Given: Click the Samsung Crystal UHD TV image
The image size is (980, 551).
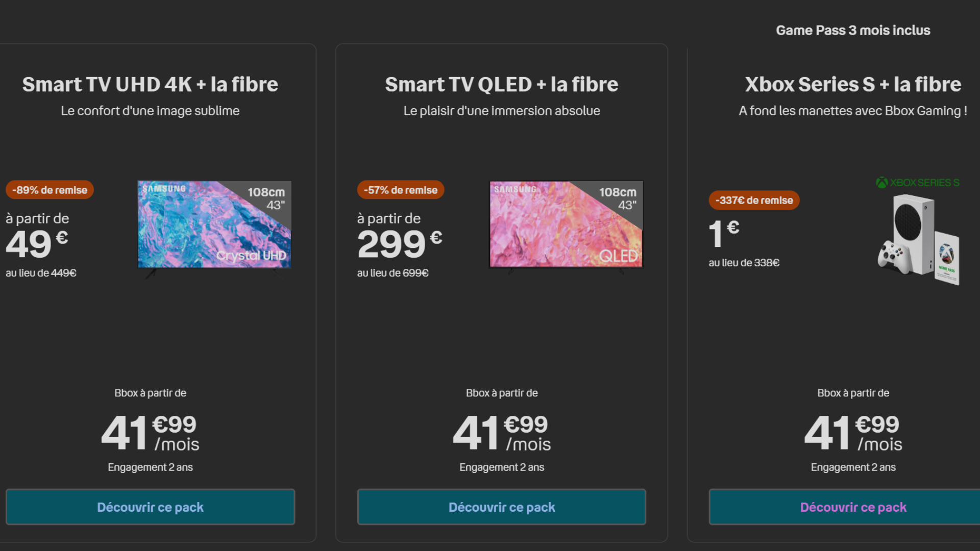Looking at the screenshot, I should click(x=214, y=228).
